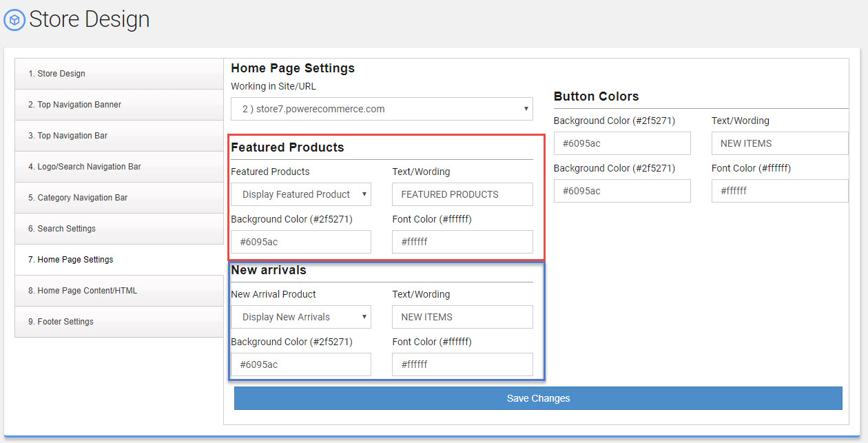Click the Featured Products font color field
The image size is (868, 443).
(462, 242)
